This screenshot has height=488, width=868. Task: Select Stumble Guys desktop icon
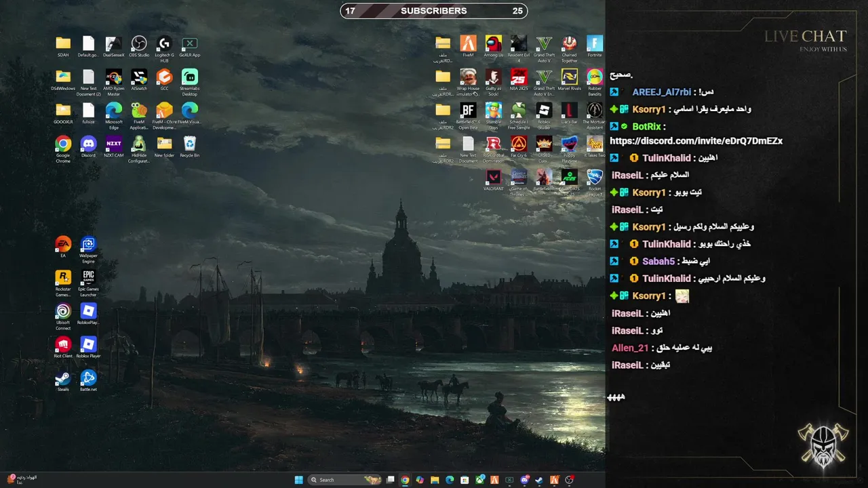(494, 115)
